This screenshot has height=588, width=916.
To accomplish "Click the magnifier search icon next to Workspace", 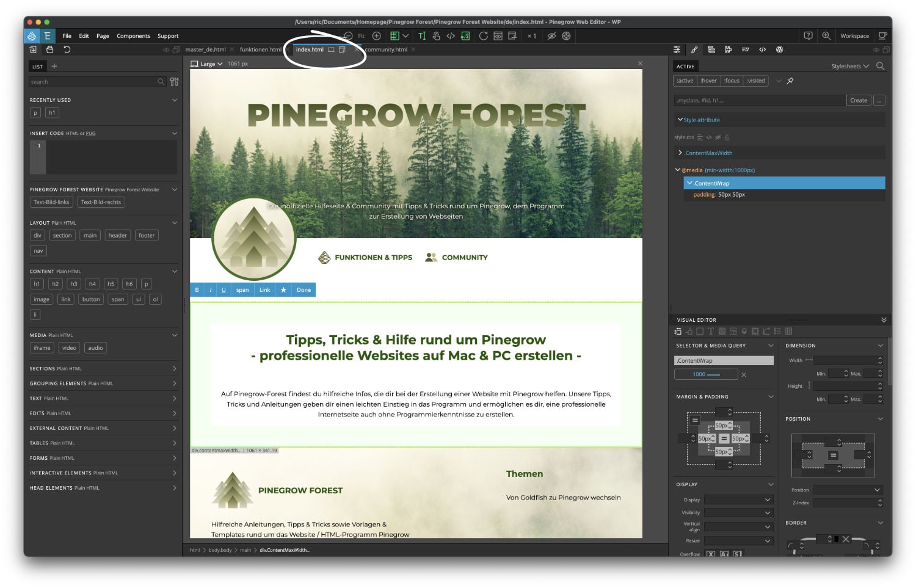I will pyautogui.click(x=826, y=36).
